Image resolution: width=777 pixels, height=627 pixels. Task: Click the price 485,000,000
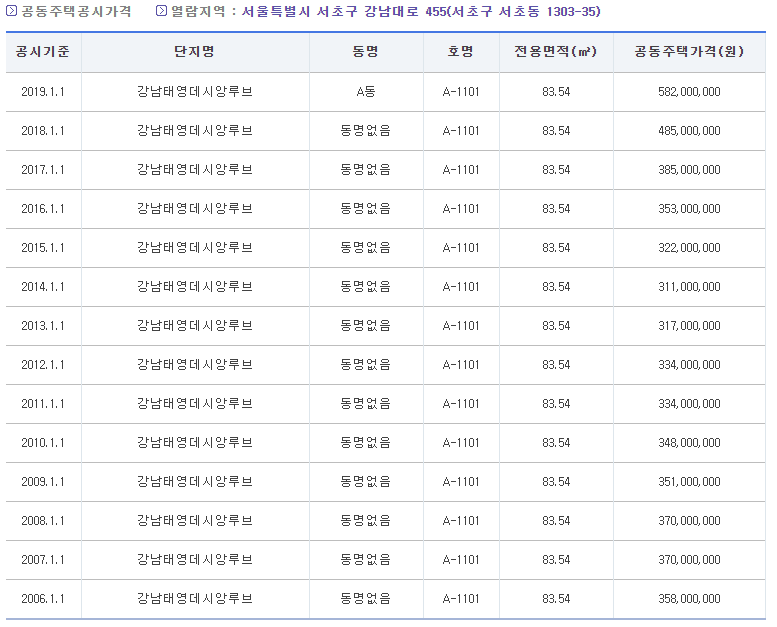pos(689,131)
